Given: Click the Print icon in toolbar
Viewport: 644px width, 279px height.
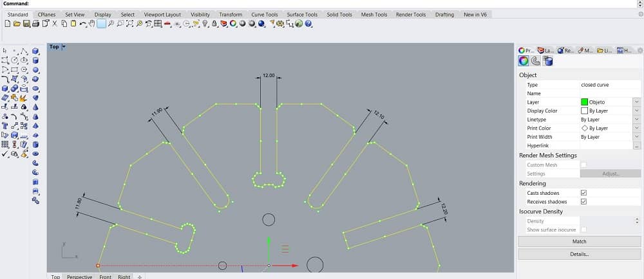Looking at the screenshot, I should (35, 23).
